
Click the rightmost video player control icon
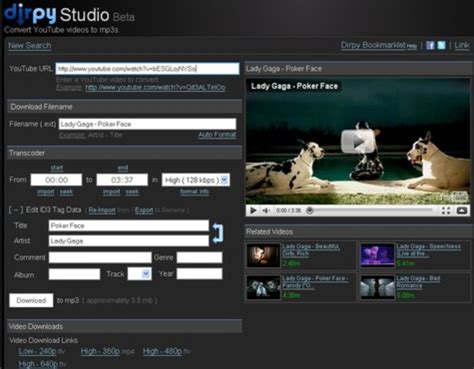coord(462,210)
